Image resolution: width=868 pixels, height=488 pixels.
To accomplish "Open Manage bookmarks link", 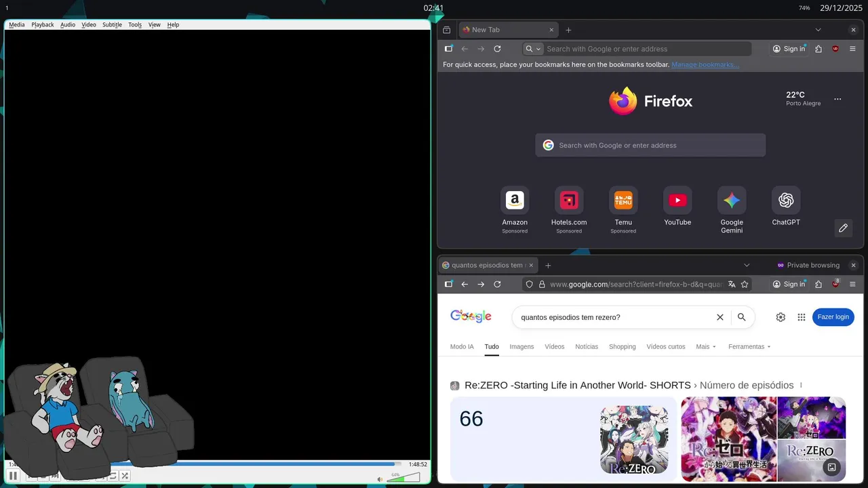I will (x=705, y=65).
